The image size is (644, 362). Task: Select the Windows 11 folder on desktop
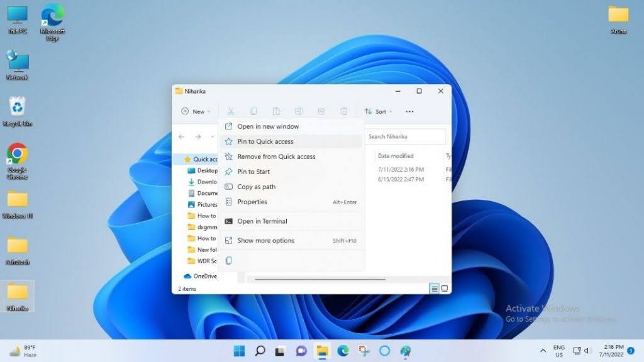click(x=17, y=205)
